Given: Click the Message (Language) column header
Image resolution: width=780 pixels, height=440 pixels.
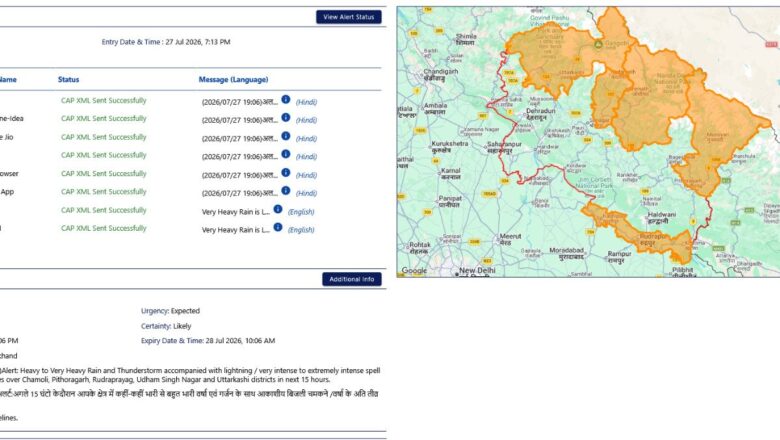Looking at the screenshot, I should pyautogui.click(x=233, y=80).
